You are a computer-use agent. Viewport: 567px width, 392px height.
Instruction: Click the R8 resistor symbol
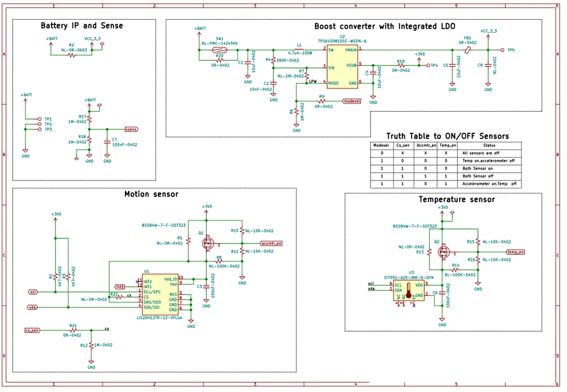219,261
